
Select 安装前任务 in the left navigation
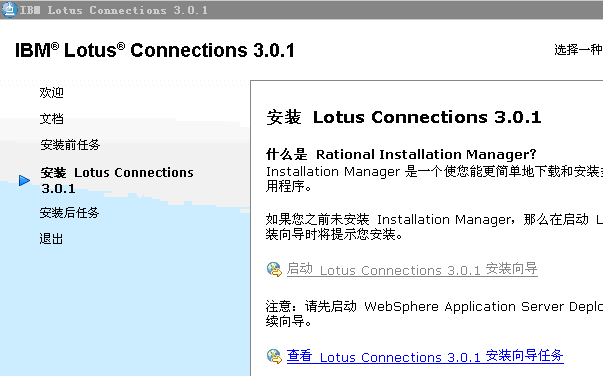(x=70, y=145)
